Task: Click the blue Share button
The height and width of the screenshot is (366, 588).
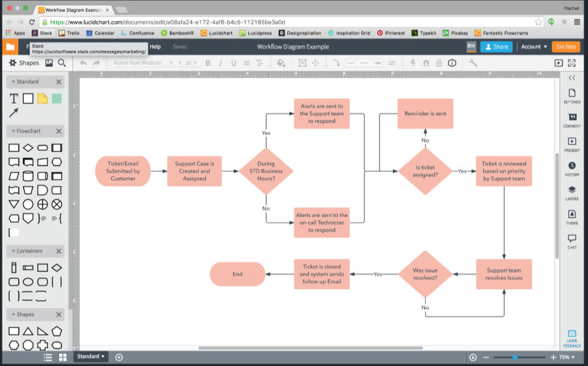Action: (x=496, y=47)
